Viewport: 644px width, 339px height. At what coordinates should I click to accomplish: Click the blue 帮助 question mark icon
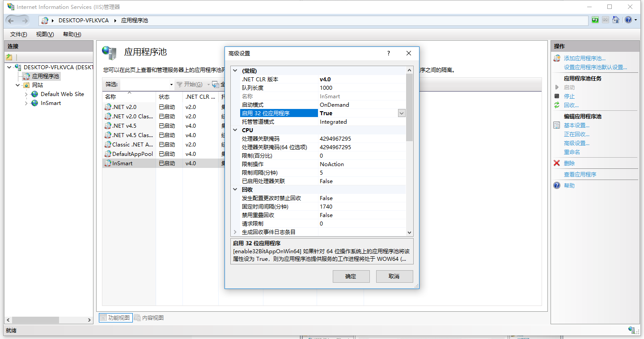pyautogui.click(x=557, y=185)
